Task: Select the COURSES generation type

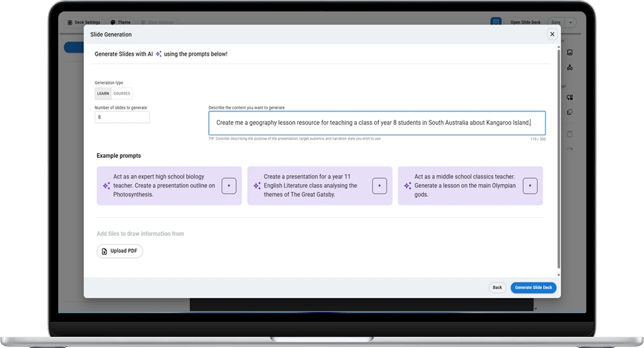Action: click(122, 94)
